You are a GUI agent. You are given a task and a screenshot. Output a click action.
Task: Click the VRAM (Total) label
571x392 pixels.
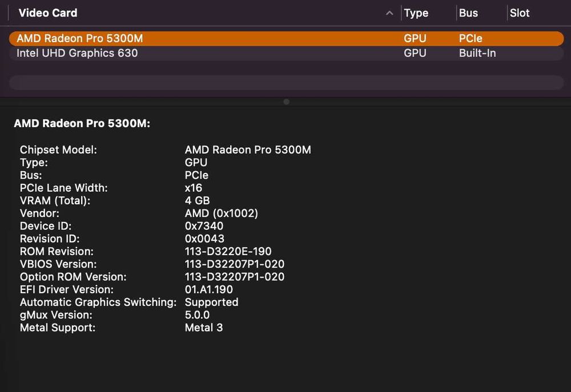click(55, 200)
